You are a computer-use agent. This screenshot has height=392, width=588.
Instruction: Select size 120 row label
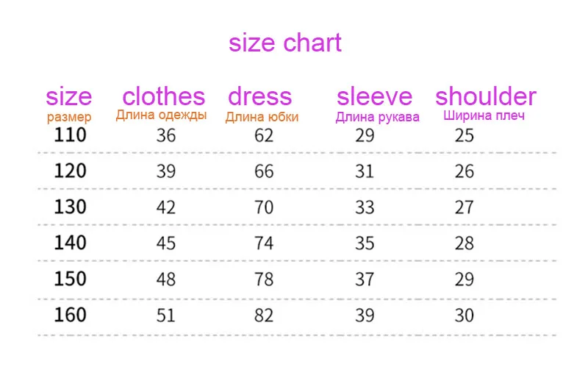click(70, 171)
